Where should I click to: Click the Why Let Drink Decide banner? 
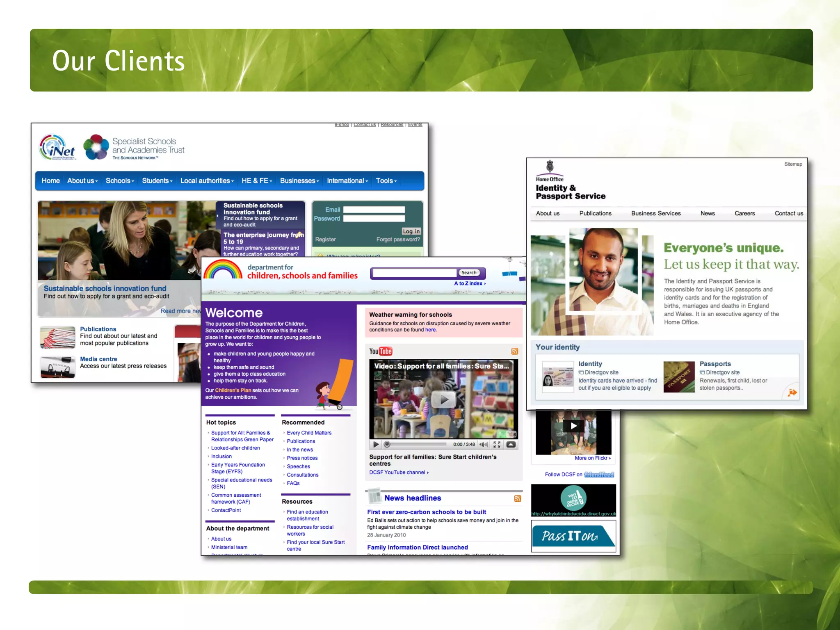(573, 500)
